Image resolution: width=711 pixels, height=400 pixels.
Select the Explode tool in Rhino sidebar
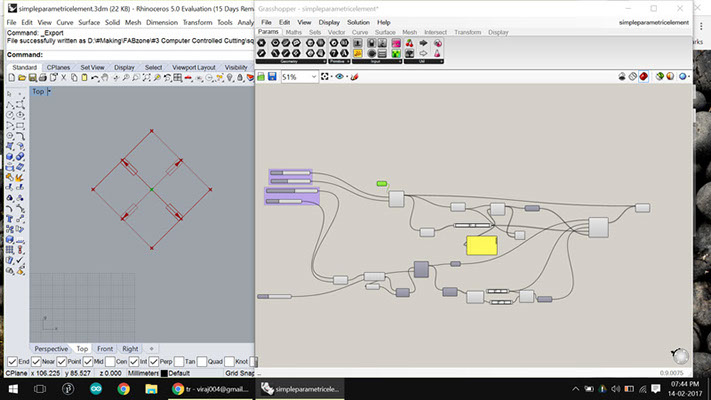[x=20, y=178]
